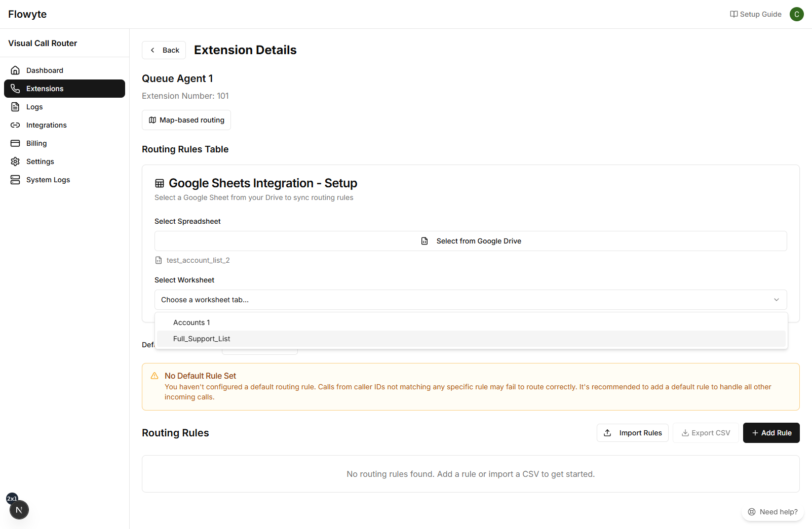Expand the Choose a worksheet tab dropdown chevron

coord(777,300)
